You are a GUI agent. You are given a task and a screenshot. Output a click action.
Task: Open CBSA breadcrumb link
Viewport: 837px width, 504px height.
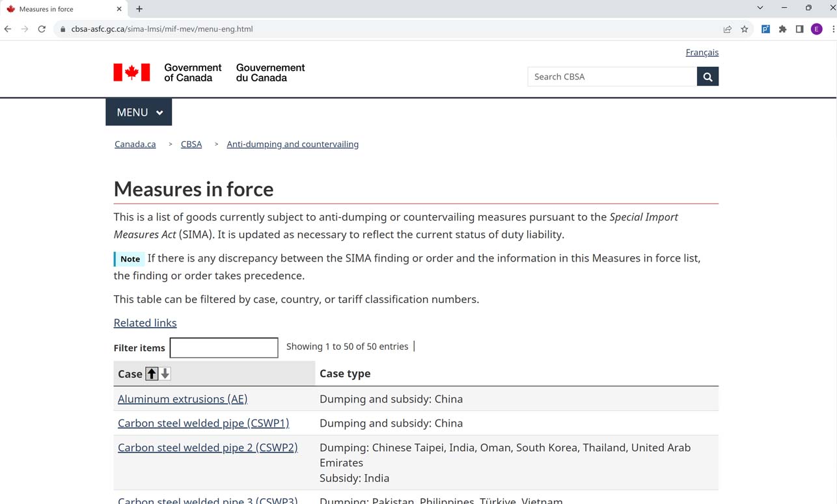(x=191, y=144)
